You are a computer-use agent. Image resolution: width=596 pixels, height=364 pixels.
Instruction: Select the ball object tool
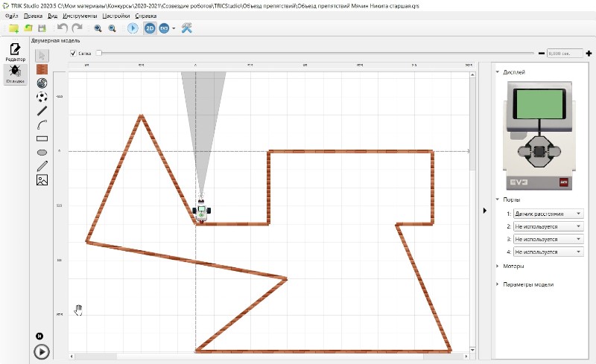(x=42, y=97)
